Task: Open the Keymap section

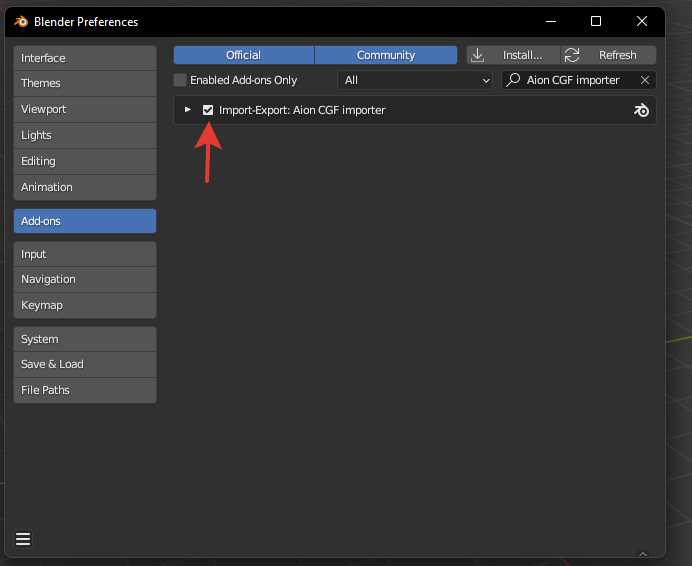Action: pyautogui.click(x=85, y=305)
